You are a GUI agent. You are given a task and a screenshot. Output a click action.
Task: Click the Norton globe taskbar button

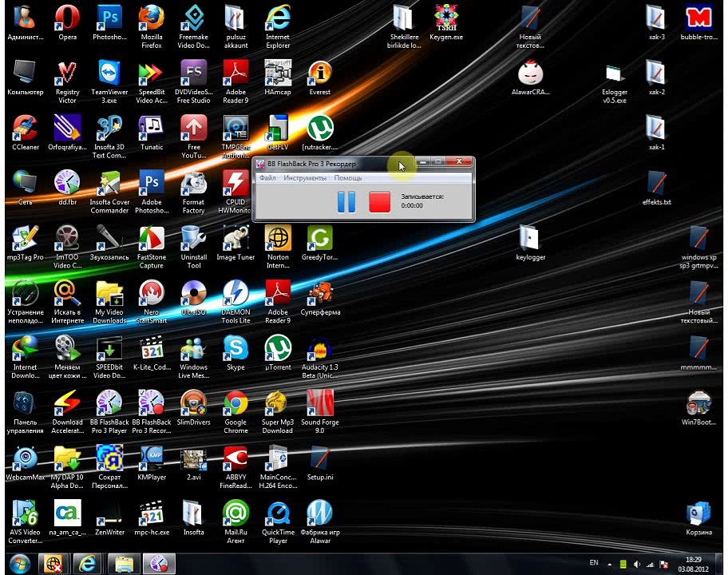click(53, 564)
